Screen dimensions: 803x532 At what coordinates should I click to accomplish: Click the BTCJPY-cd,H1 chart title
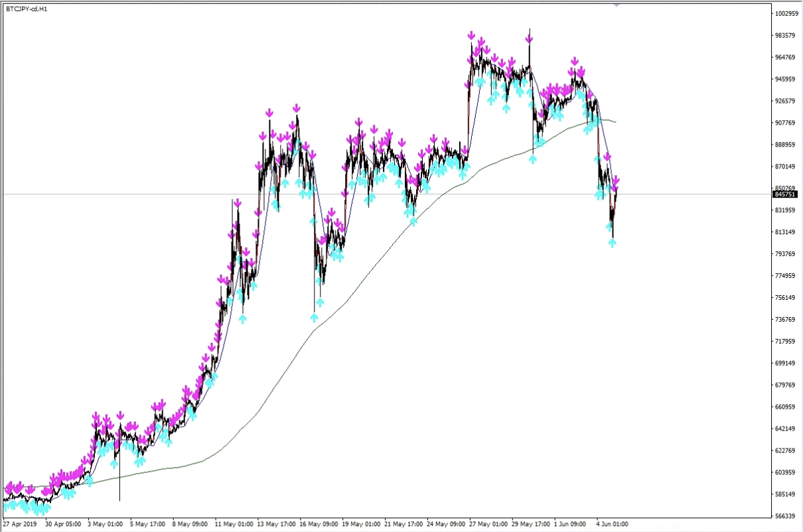tap(27, 9)
